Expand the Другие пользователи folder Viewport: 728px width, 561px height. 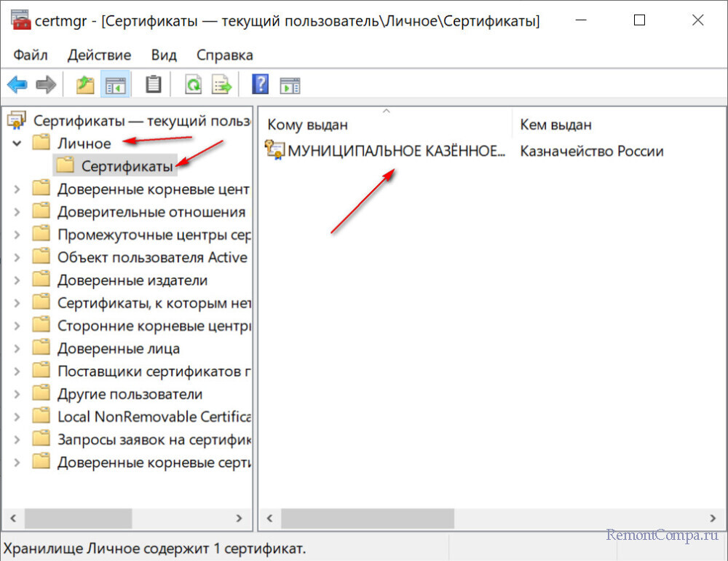point(17,394)
